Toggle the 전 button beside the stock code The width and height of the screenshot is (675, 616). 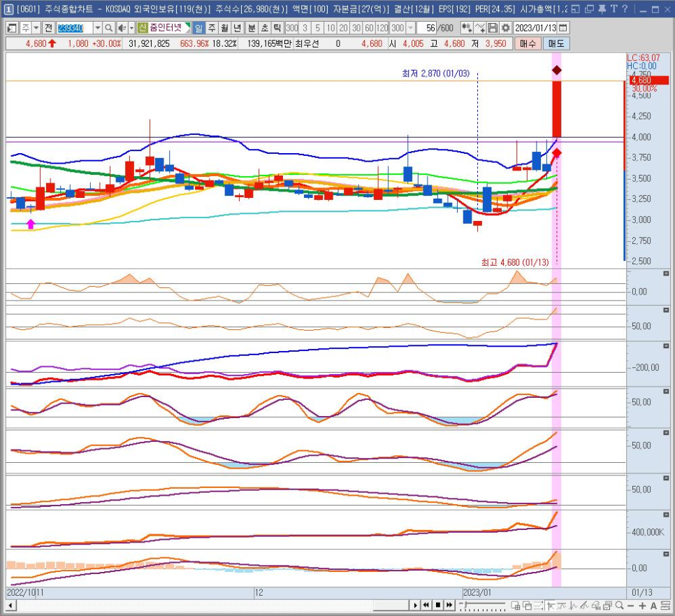(x=48, y=28)
